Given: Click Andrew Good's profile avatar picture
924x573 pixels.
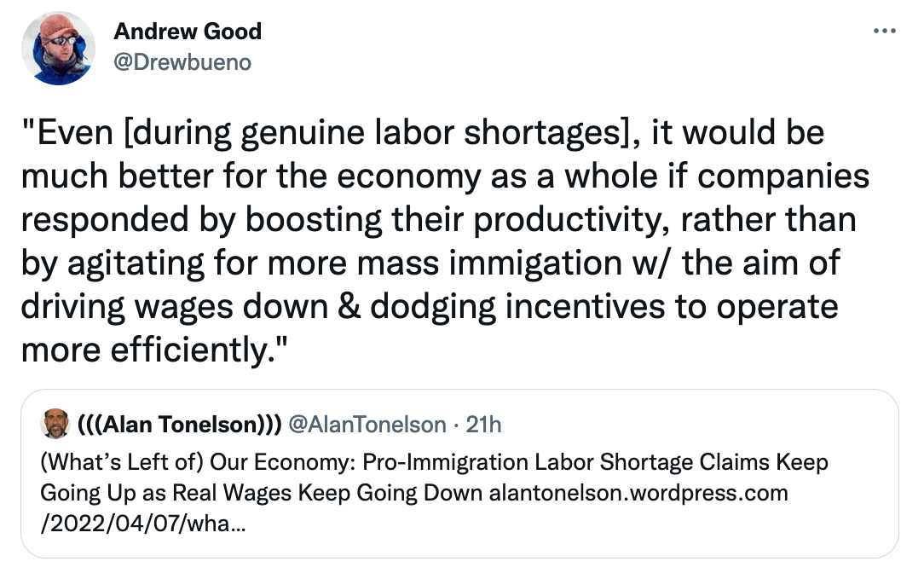Looking at the screenshot, I should tap(58, 49).
